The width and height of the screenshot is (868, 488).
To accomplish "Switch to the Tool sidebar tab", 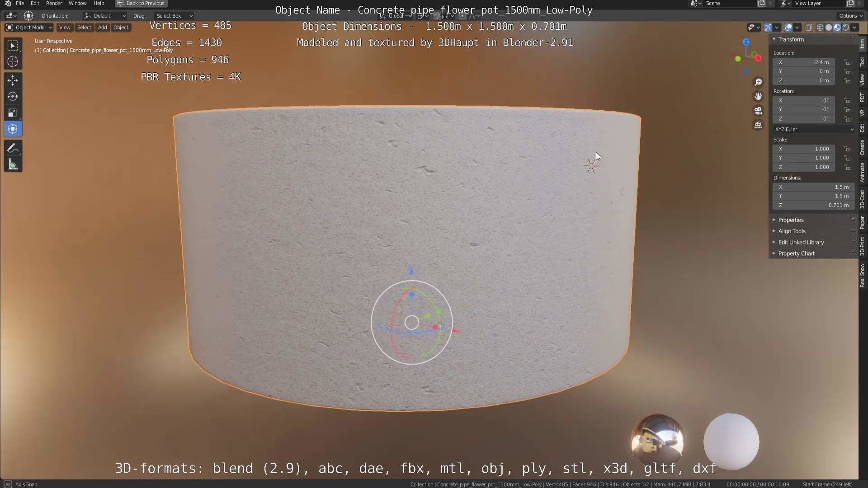I will [x=863, y=62].
